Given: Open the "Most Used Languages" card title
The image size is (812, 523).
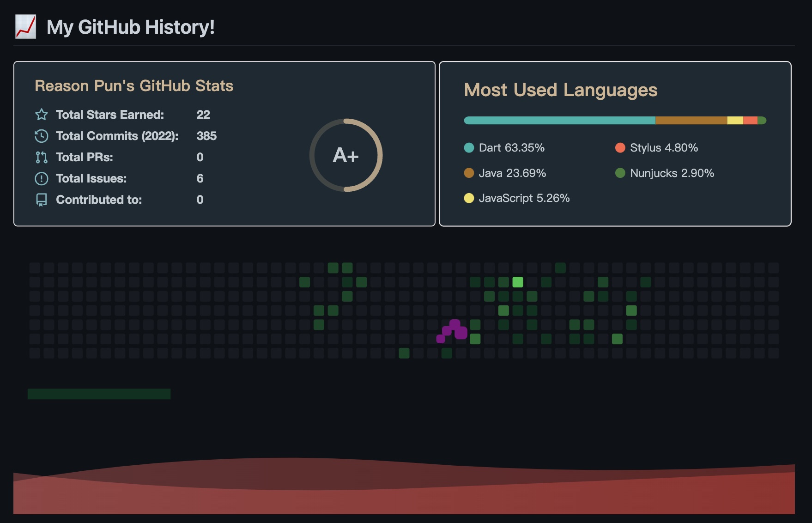Looking at the screenshot, I should tap(560, 90).
